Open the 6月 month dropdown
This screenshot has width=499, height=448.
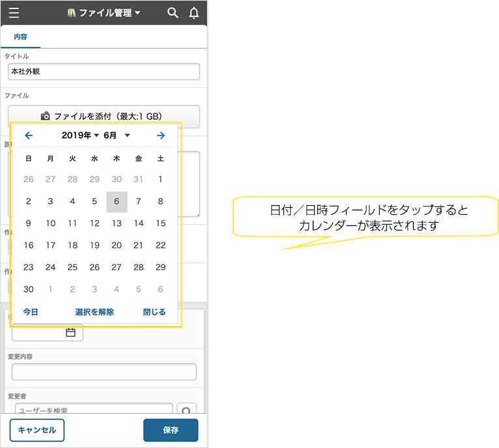(117, 135)
